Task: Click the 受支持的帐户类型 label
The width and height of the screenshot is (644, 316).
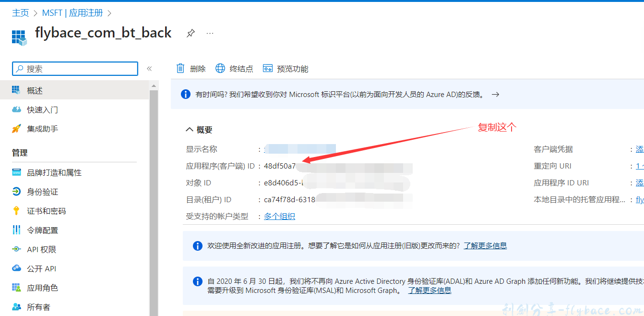Action: pos(217,217)
